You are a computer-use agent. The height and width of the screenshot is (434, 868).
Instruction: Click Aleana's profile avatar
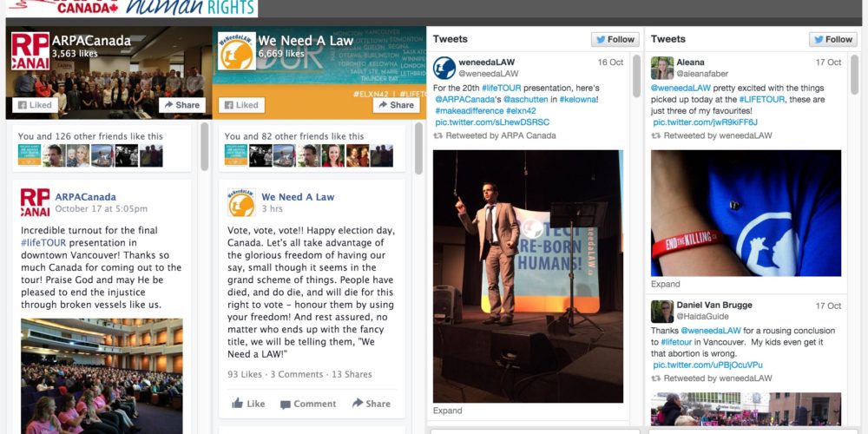pos(662,68)
